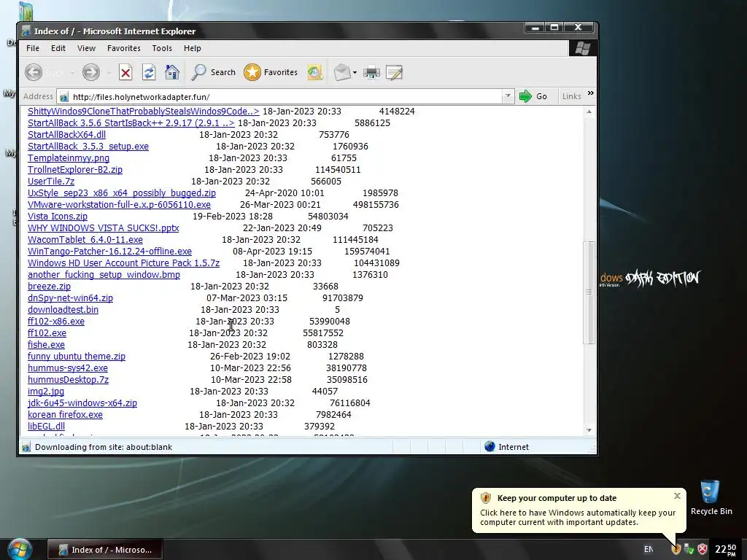The height and width of the screenshot is (560, 747).
Task: Refresh the page using the Refresh icon
Action: click(149, 72)
